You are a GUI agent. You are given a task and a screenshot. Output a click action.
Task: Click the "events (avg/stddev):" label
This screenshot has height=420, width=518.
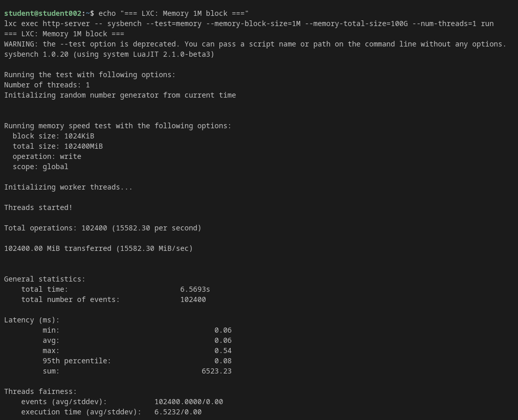coord(64,402)
